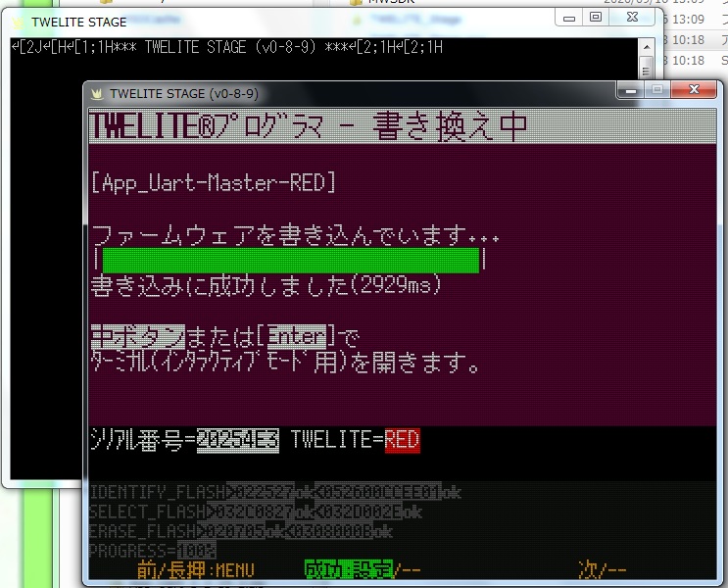728x588 pixels.
Task: Close the rear TWELITE STAGE console window
Action: 632,18
